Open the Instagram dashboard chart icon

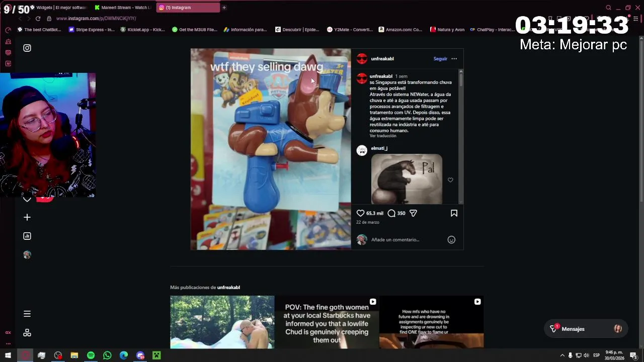coord(27,236)
